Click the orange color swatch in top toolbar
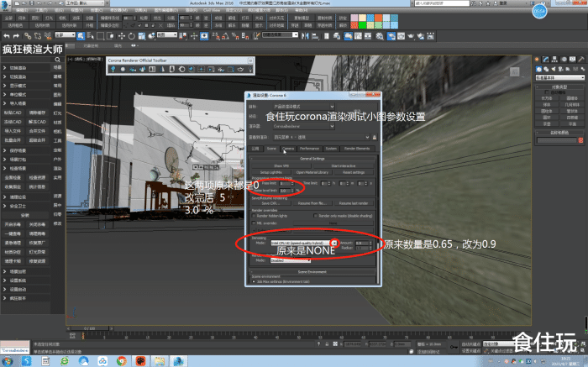 tap(378, 18)
